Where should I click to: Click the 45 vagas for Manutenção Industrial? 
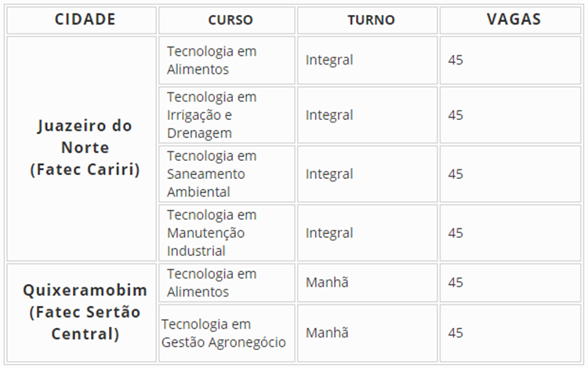(x=456, y=233)
